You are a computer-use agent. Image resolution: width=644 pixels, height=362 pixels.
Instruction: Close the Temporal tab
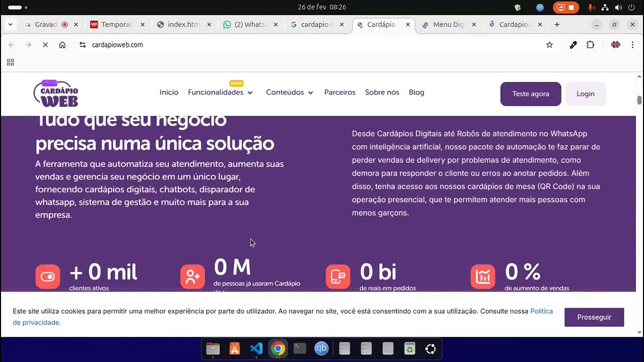click(142, 24)
